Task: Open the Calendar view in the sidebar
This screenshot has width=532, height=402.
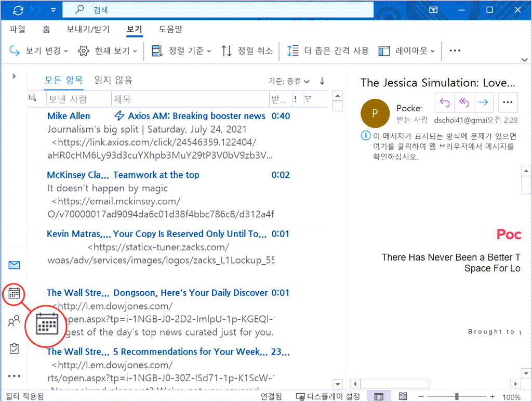Action: click(14, 294)
